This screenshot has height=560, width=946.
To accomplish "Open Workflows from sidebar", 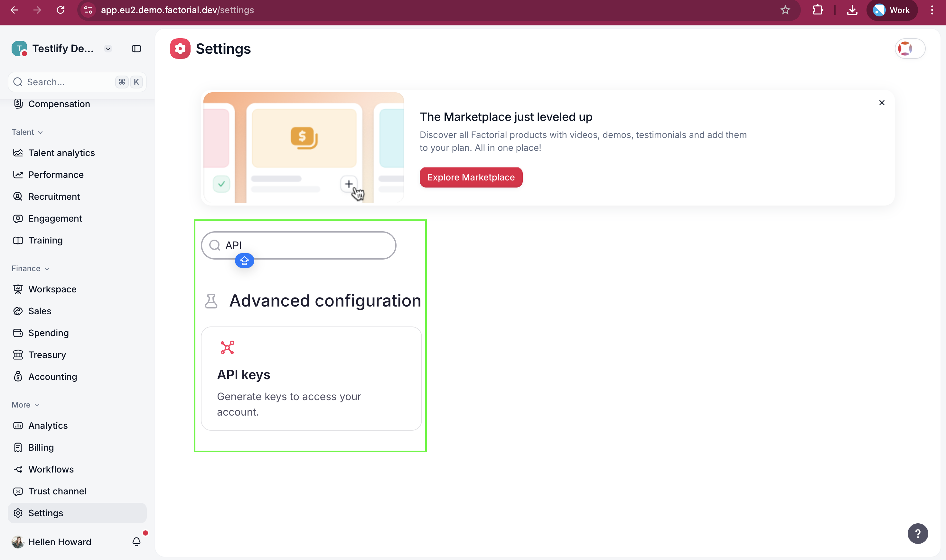I will pyautogui.click(x=51, y=469).
